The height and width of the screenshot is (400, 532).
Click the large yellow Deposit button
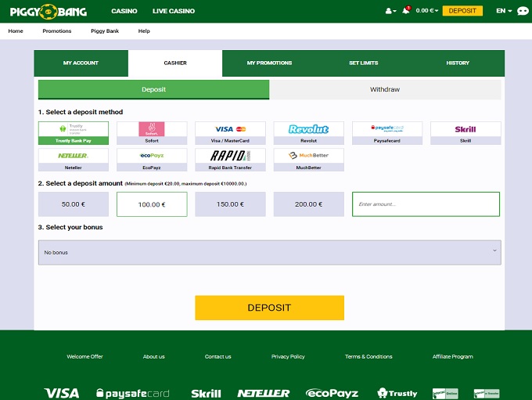click(269, 308)
